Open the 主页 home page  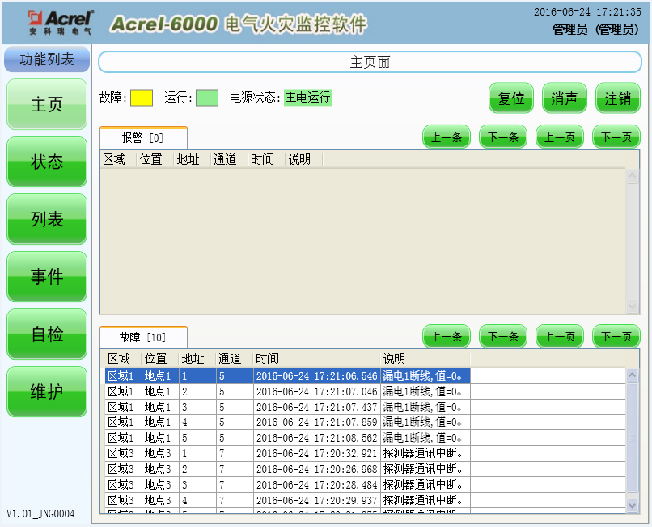47,104
